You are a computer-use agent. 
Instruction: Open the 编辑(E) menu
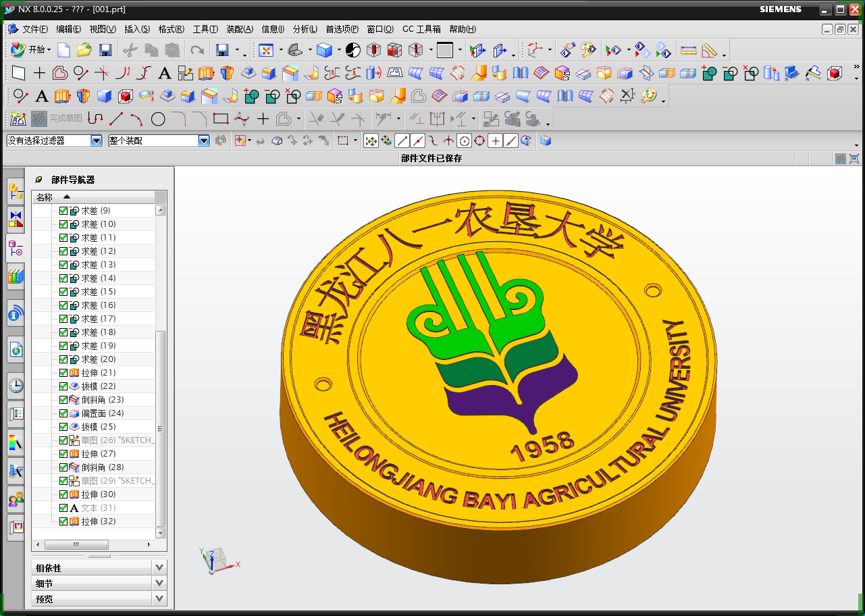pos(69,29)
